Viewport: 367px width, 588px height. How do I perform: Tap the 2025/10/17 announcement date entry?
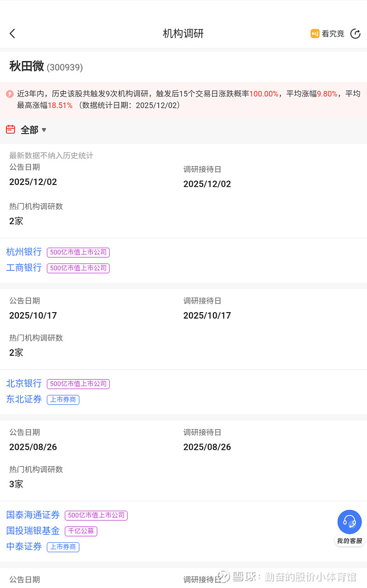(x=33, y=315)
